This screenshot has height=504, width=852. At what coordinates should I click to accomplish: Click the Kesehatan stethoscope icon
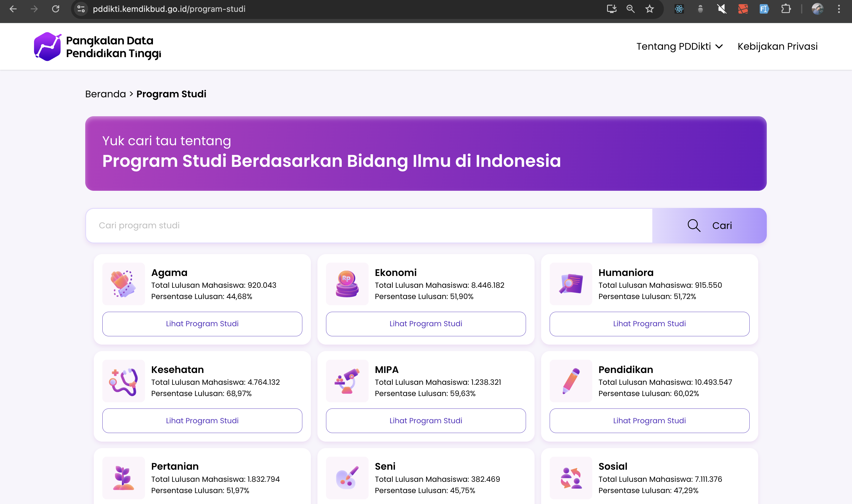(124, 381)
